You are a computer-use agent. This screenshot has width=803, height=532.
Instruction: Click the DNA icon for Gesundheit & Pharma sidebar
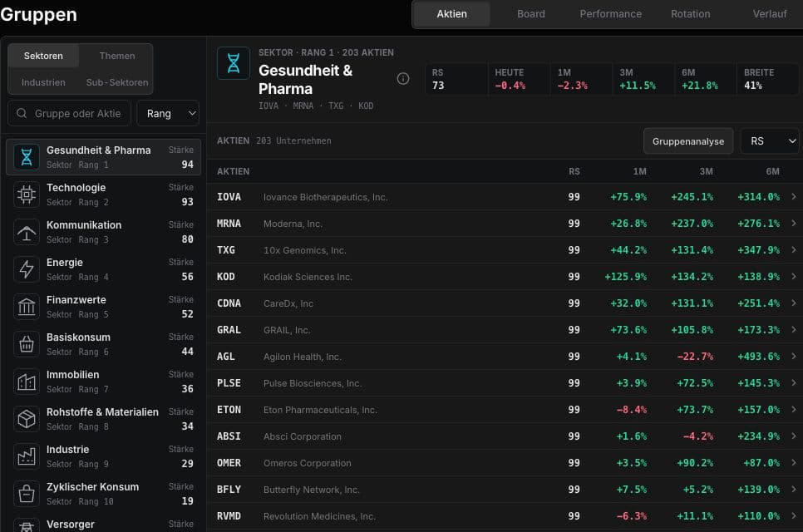point(27,157)
